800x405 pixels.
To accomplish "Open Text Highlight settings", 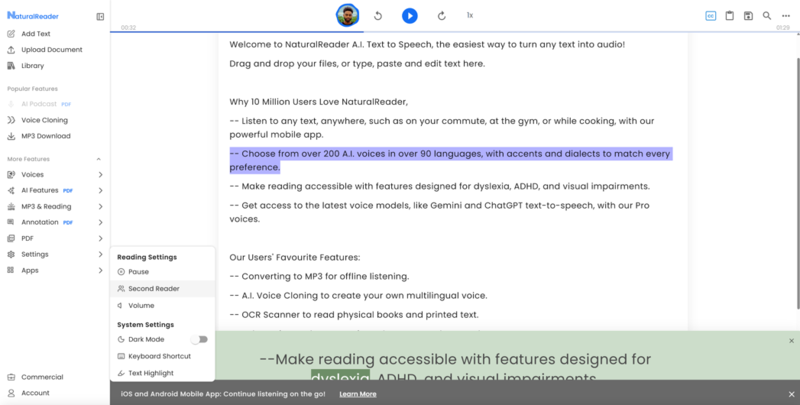I will (162, 373).
